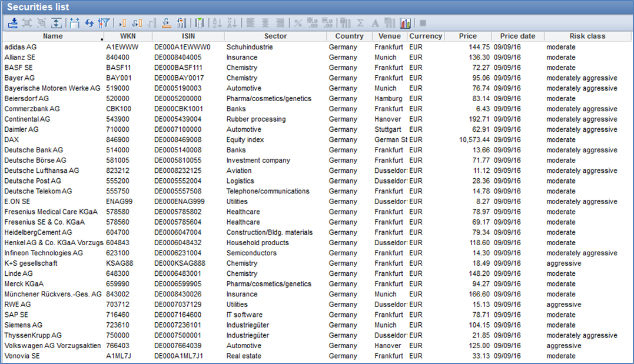
Task: Click the export table icon in toolbar
Action: click(13, 23)
